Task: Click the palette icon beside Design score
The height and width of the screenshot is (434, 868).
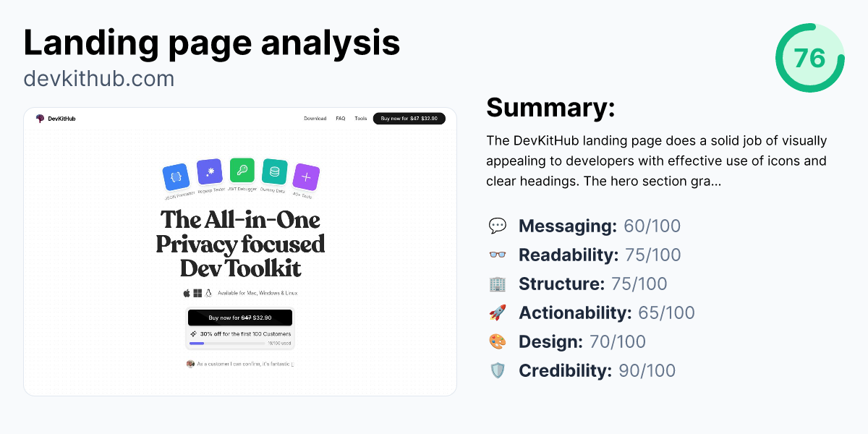Action: click(498, 341)
